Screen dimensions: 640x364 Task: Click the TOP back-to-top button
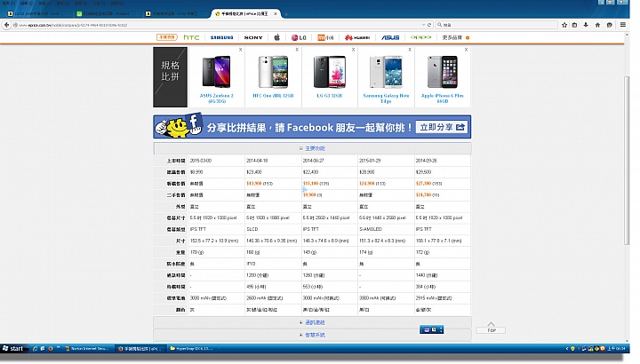click(x=491, y=328)
